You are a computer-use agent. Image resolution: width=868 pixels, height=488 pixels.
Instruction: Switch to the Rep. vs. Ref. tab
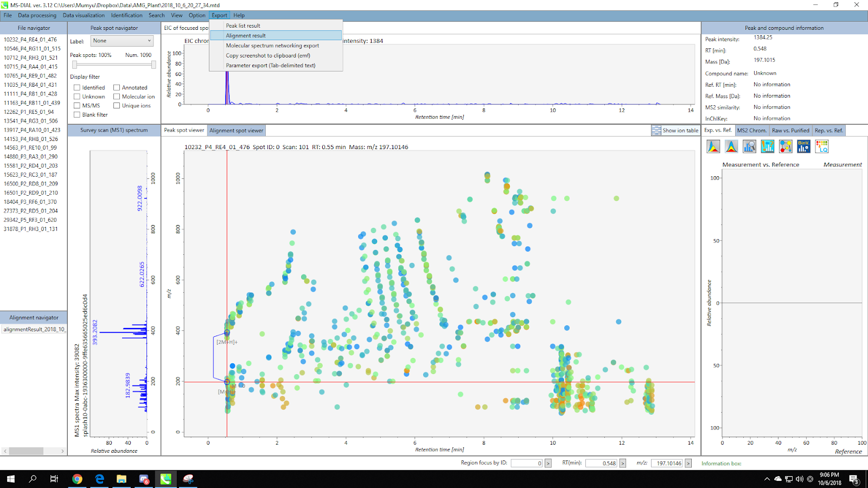coord(829,131)
